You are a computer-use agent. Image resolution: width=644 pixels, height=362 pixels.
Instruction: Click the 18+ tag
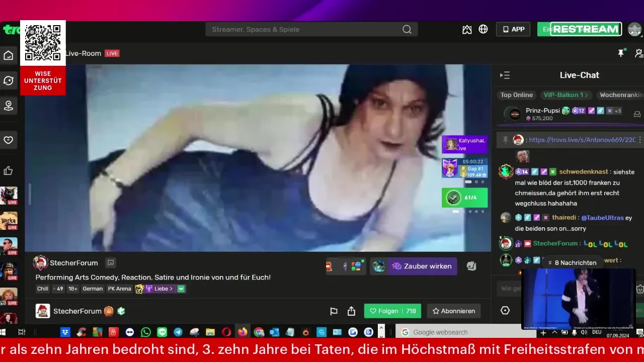[73, 289]
